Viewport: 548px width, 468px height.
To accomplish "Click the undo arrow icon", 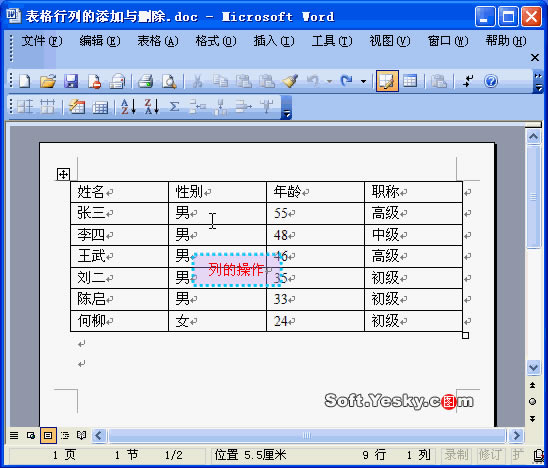I will pos(313,81).
